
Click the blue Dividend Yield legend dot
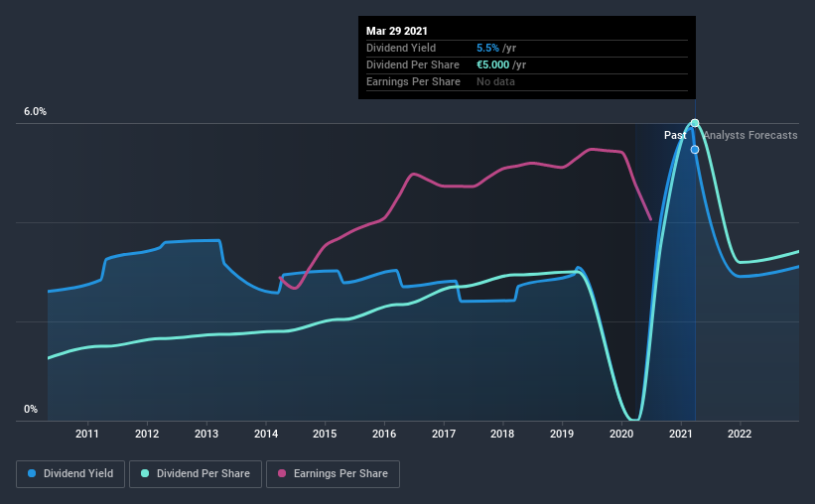point(32,473)
